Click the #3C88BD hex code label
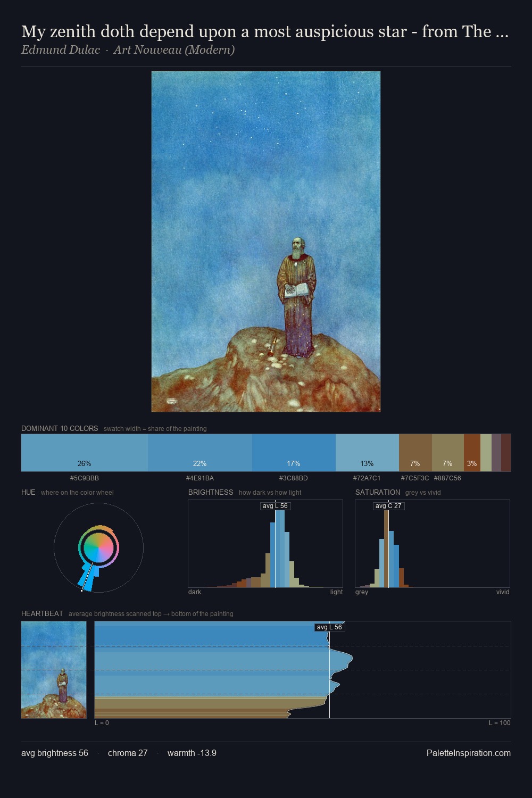Viewport: 532px width, 798px height. pyautogui.click(x=294, y=478)
